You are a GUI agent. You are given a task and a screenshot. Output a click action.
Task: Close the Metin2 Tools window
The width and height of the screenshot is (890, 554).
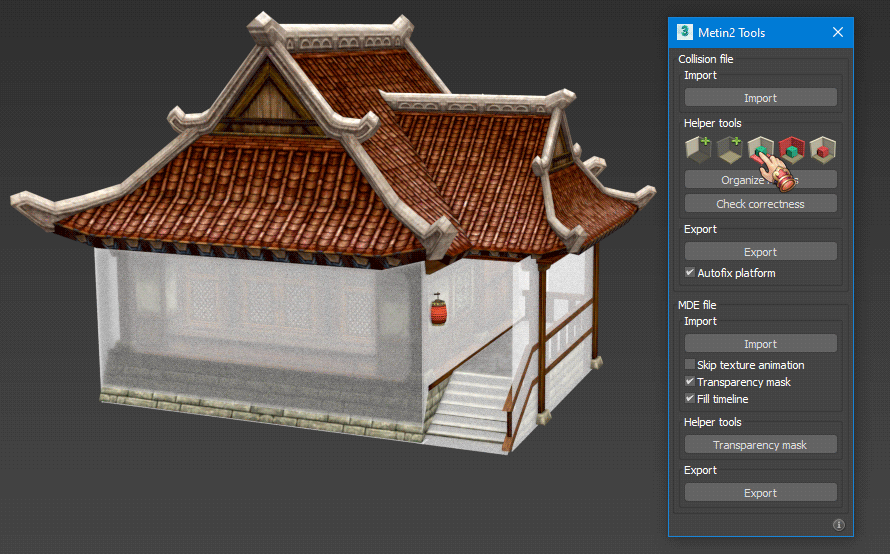[x=838, y=32]
